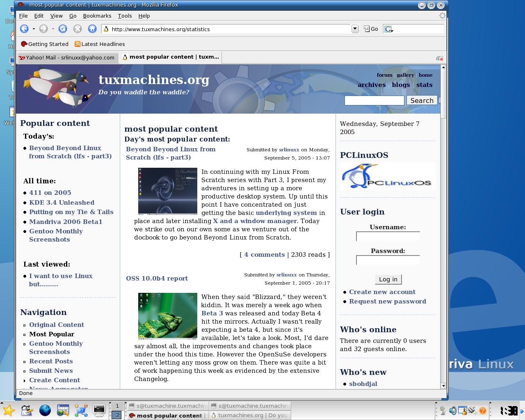This screenshot has height=420, width=525.
Task: Open Mandriva 2006 Beta1 link
Action: 66,222
